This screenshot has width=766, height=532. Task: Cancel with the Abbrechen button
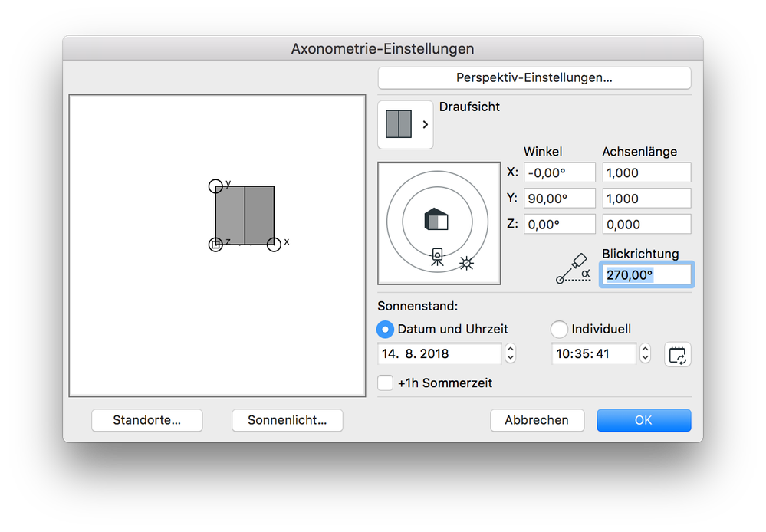tap(537, 420)
